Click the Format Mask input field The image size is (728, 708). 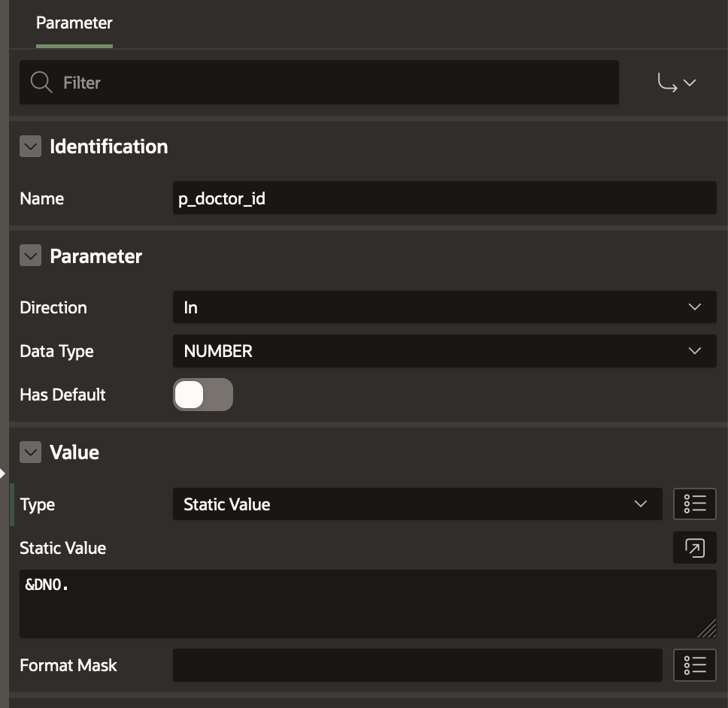(417, 665)
